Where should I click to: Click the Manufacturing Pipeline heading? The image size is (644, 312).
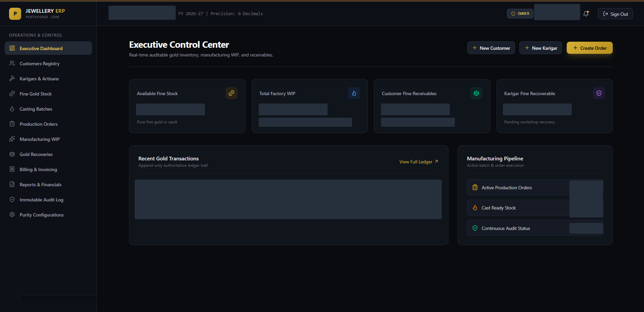[495, 158]
